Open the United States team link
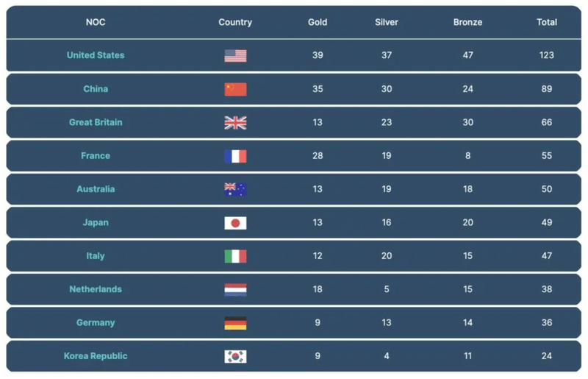This screenshot has width=588, height=379. [x=96, y=55]
